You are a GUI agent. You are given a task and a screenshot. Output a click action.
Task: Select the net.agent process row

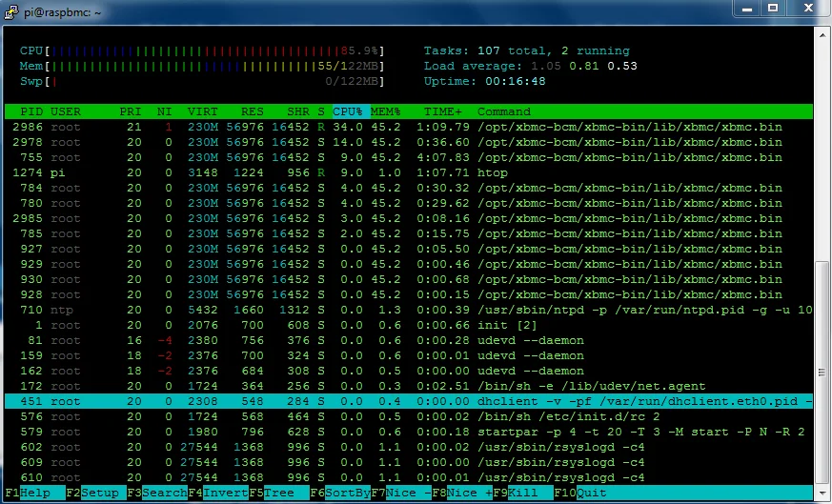point(409,386)
